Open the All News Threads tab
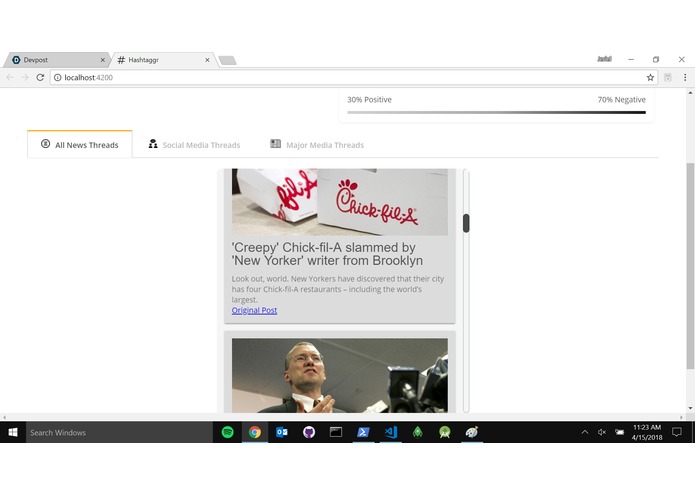Screen dimensions: 695x494 coord(80,144)
